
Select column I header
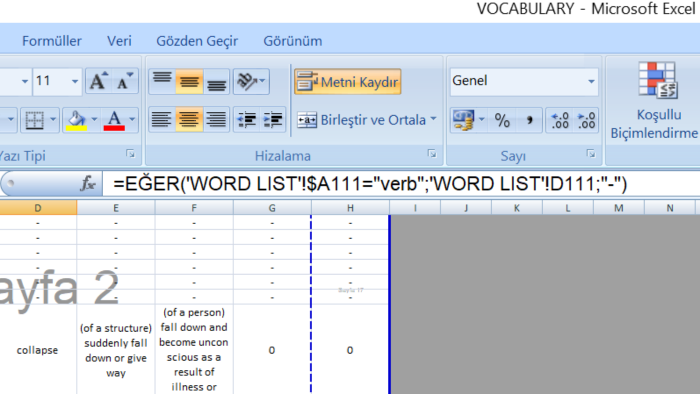(x=415, y=208)
